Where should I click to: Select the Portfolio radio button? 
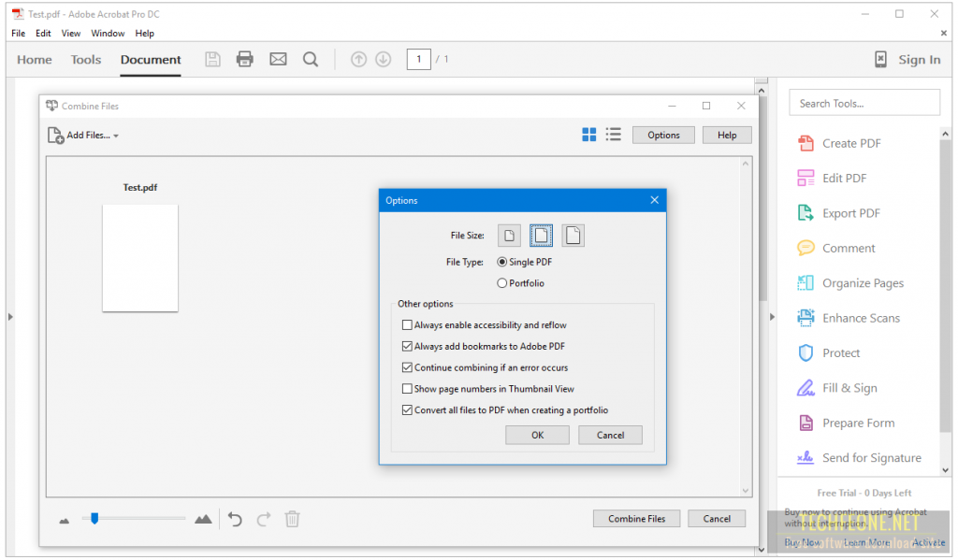[502, 283]
